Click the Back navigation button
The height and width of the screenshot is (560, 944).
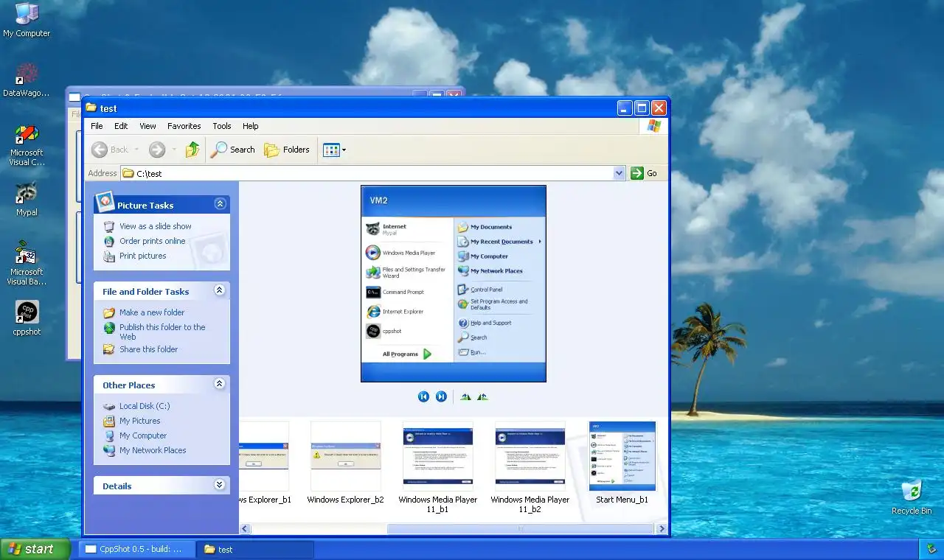(111, 150)
